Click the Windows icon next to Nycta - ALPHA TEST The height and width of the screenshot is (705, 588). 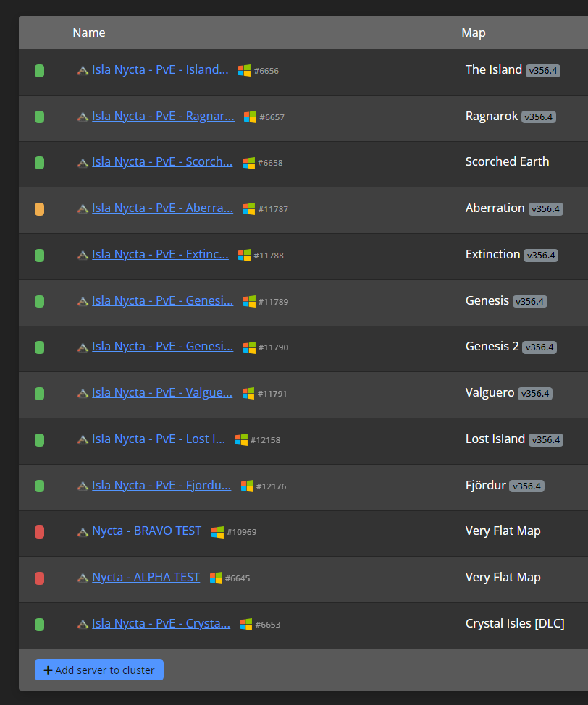pyautogui.click(x=217, y=578)
